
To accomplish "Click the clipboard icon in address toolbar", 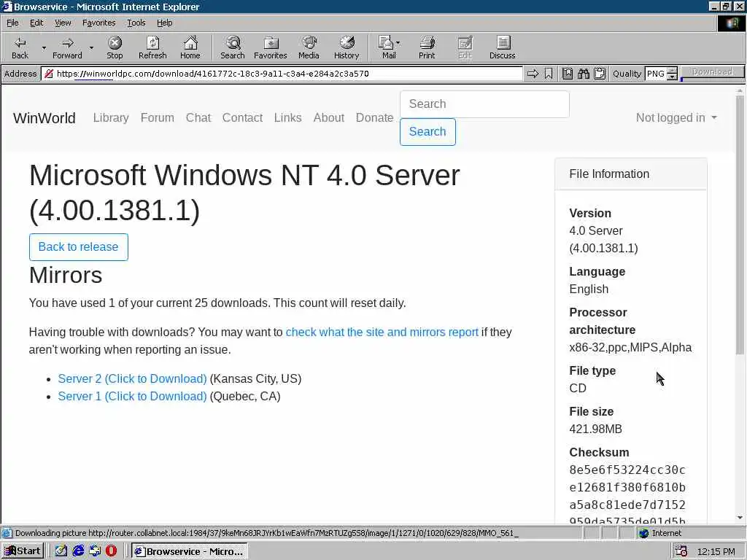I will point(600,74).
